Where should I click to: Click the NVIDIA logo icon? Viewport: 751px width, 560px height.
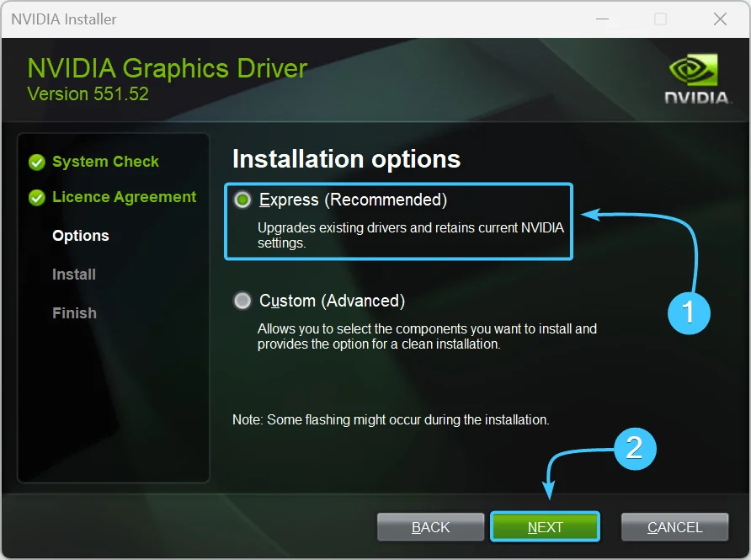pyautogui.click(x=696, y=78)
